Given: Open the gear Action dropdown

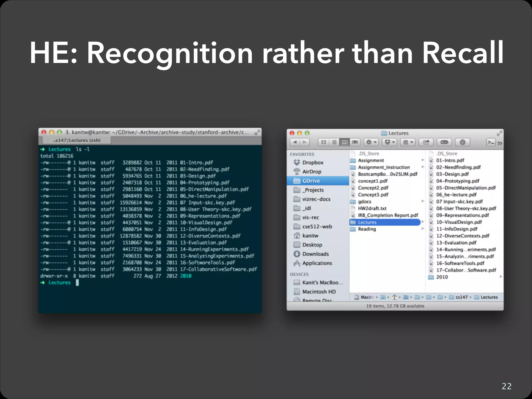Looking at the screenshot, I should pos(371,142).
